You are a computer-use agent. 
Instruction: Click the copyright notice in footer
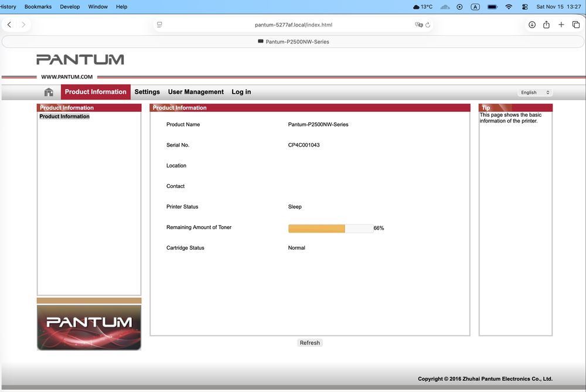[485, 379]
